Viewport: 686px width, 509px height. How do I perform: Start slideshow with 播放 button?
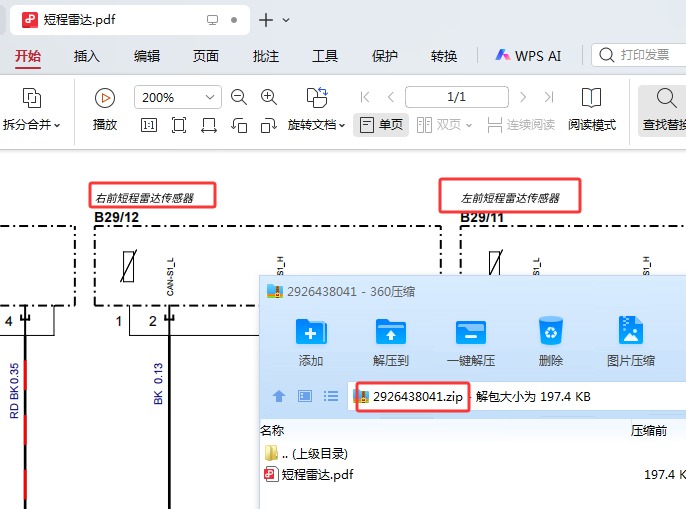(105, 109)
